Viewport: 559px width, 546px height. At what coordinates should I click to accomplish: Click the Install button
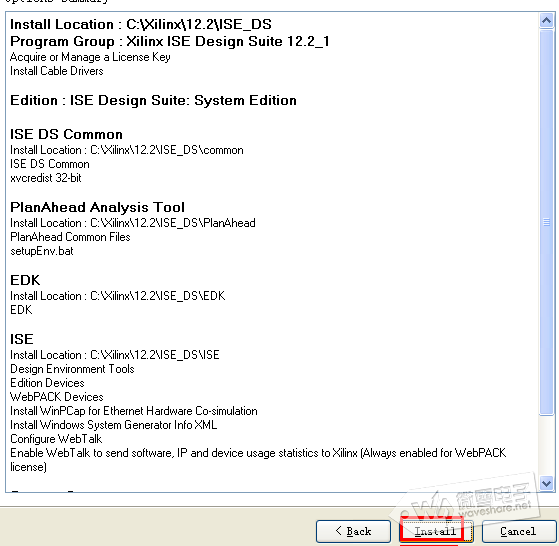click(436, 531)
